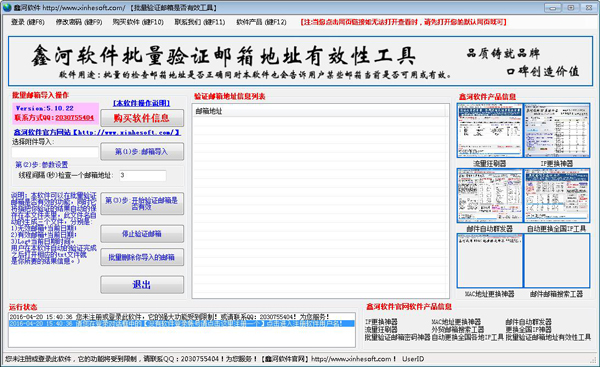Screen dimensions: 600x367
Task: Click the 购买软件信息 button
Action: click(x=142, y=118)
